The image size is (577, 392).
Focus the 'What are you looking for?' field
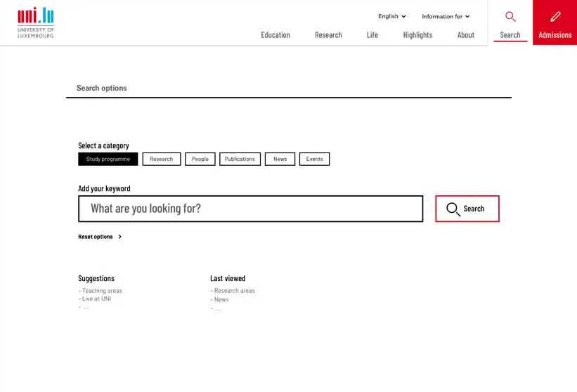coord(251,209)
